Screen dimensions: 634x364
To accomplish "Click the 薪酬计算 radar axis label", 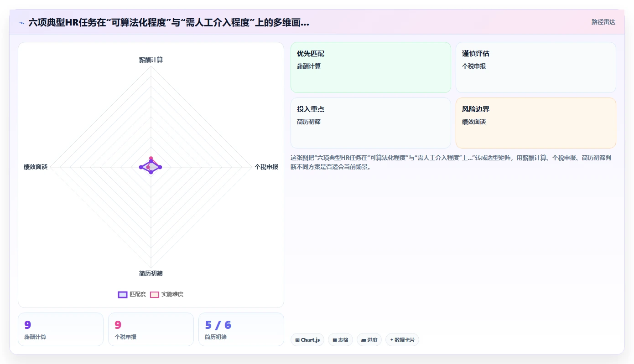I will point(151,60).
